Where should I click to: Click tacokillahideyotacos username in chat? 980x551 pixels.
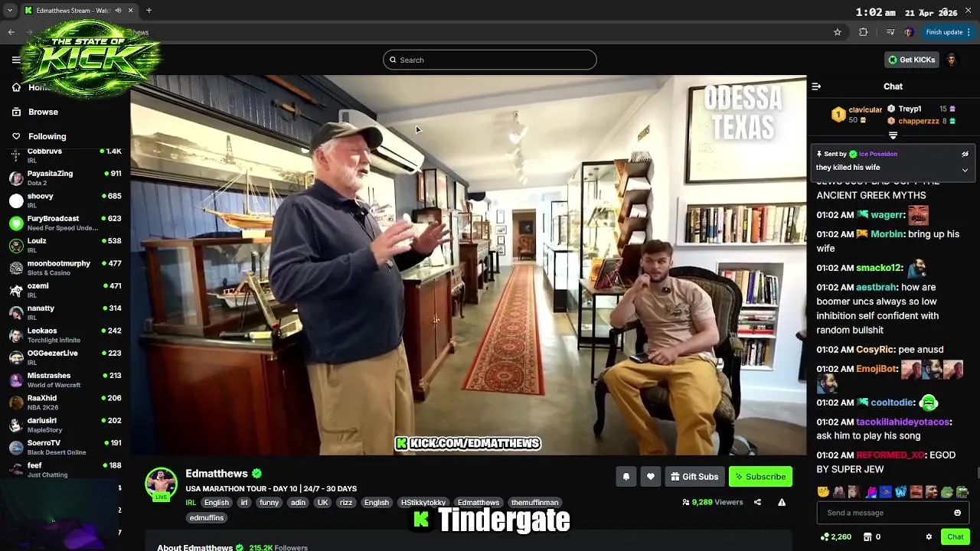pos(903,422)
